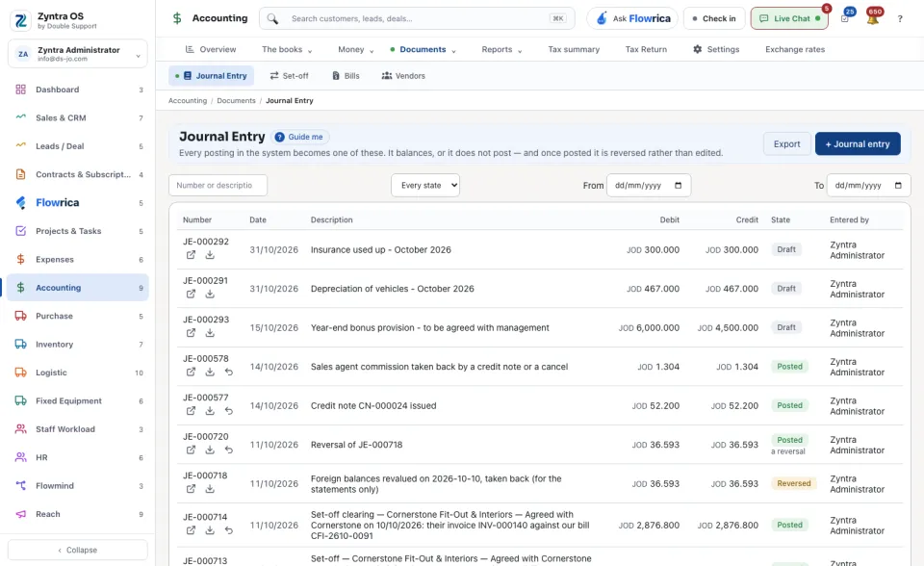Image resolution: width=924 pixels, height=566 pixels.
Task: Open JE-000292 in a new view
Action: (191, 255)
